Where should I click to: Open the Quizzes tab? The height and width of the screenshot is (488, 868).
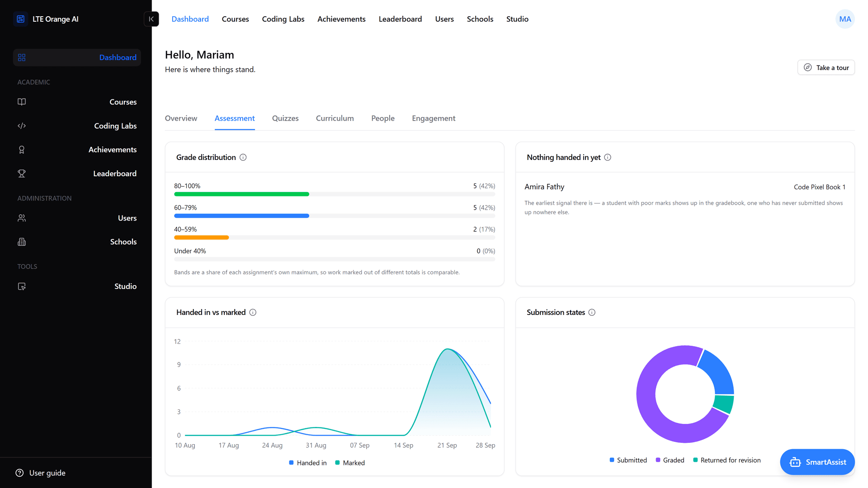pos(285,118)
